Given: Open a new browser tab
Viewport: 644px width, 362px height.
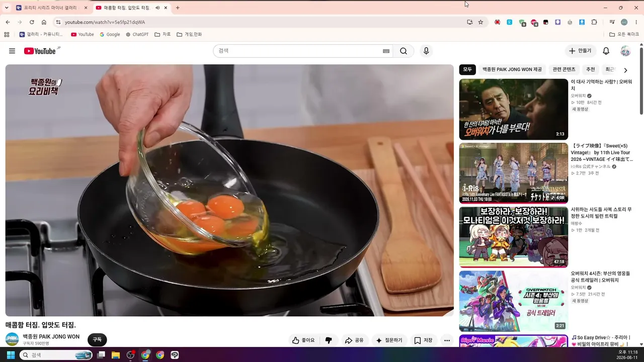Looking at the screenshot, I should pyautogui.click(x=178, y=8).
